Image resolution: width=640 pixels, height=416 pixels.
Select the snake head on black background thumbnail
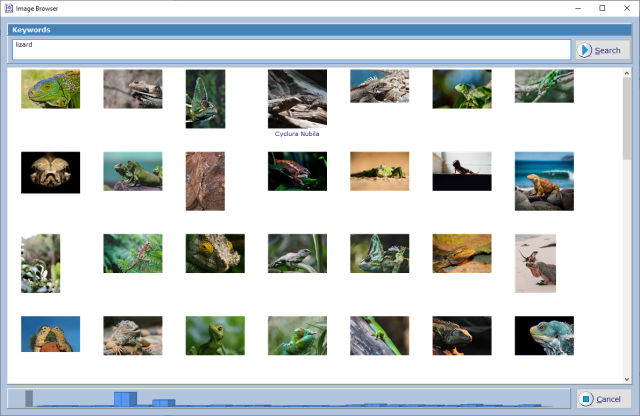51,173
